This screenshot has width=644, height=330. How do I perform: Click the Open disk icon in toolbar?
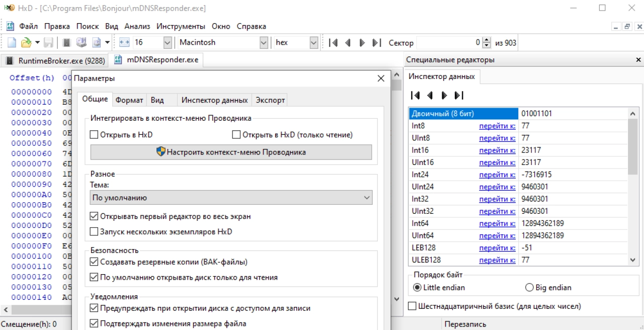[81, 43]
